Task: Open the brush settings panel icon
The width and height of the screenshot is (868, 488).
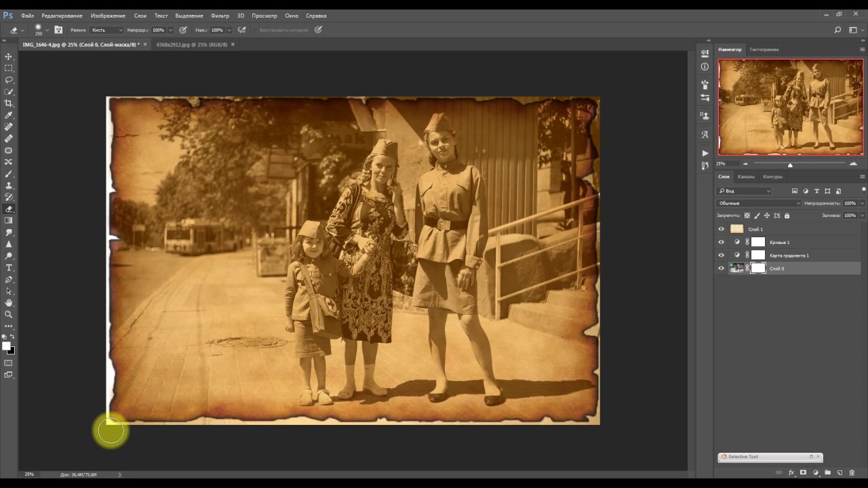Action: click(x=58, y=30)
